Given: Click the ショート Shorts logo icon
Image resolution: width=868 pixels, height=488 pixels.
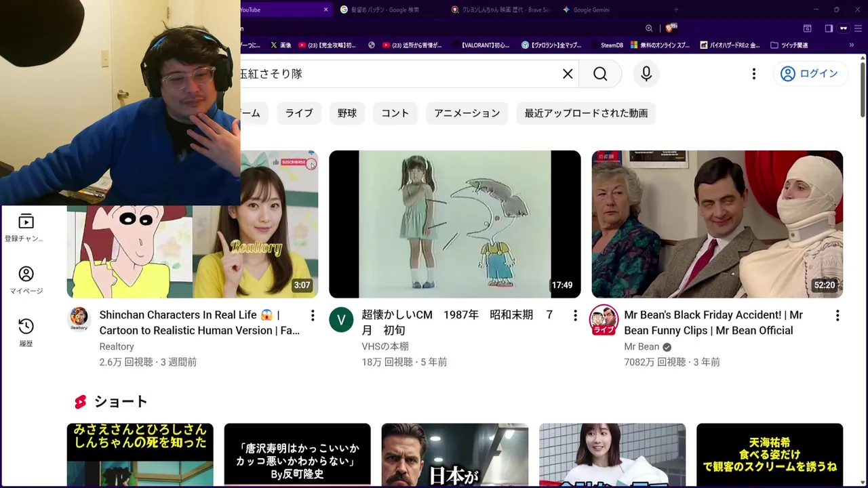Looking at the screenshot, I should coord(81,402).
